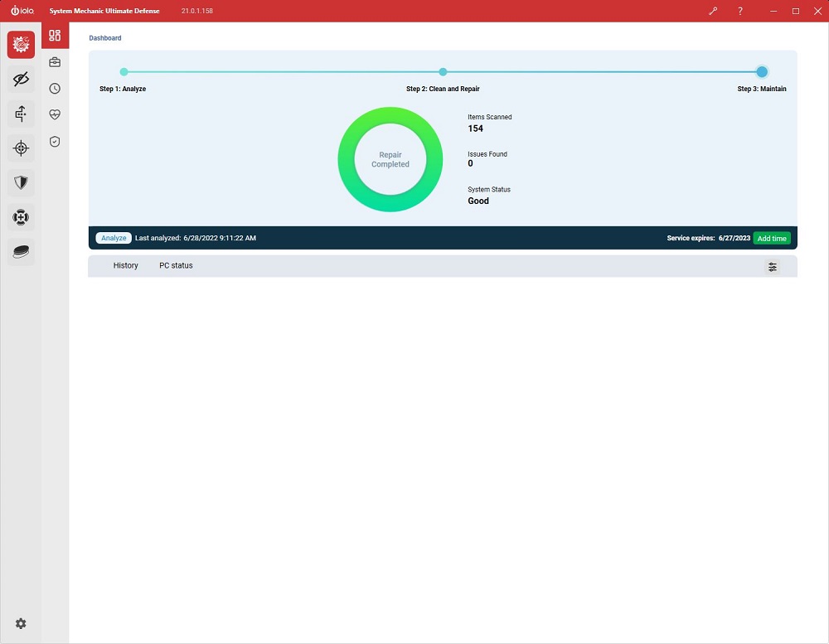Open the half-shaded shield sidebar icon

point(22,182)
